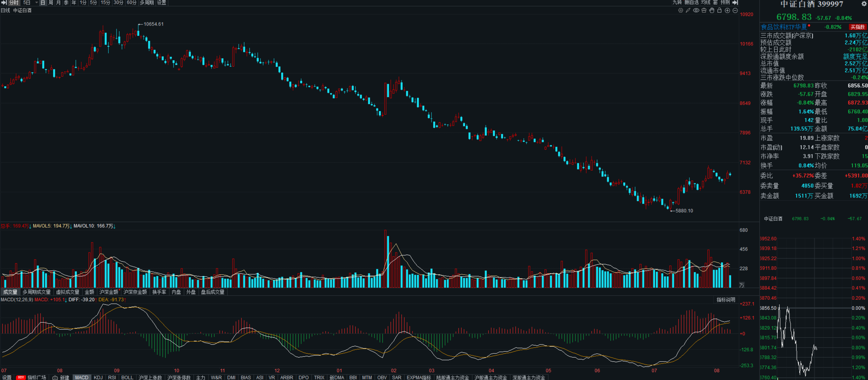Select the drawing pen tool icon

[688, 10]
